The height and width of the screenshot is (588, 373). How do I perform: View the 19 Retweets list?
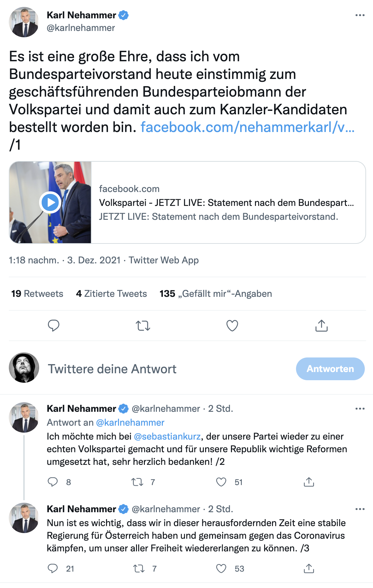[x=37, y=294]
